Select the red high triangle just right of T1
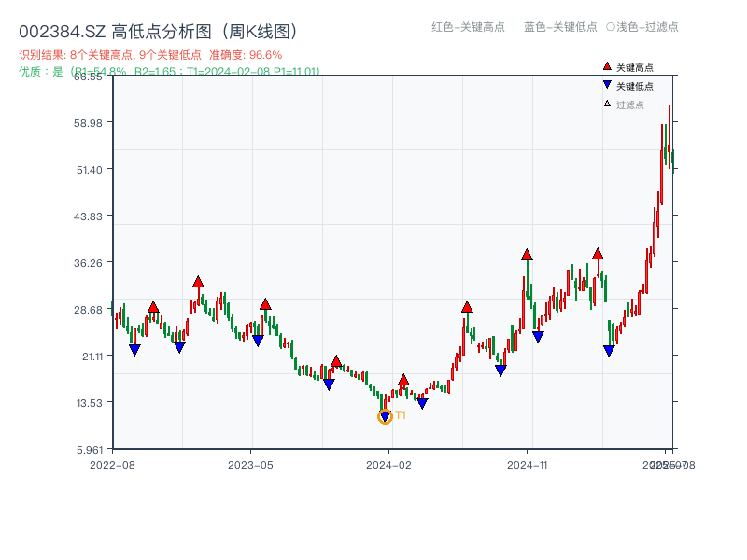The width and height of the screenshot is (747, 560). (x=403, y=380)
